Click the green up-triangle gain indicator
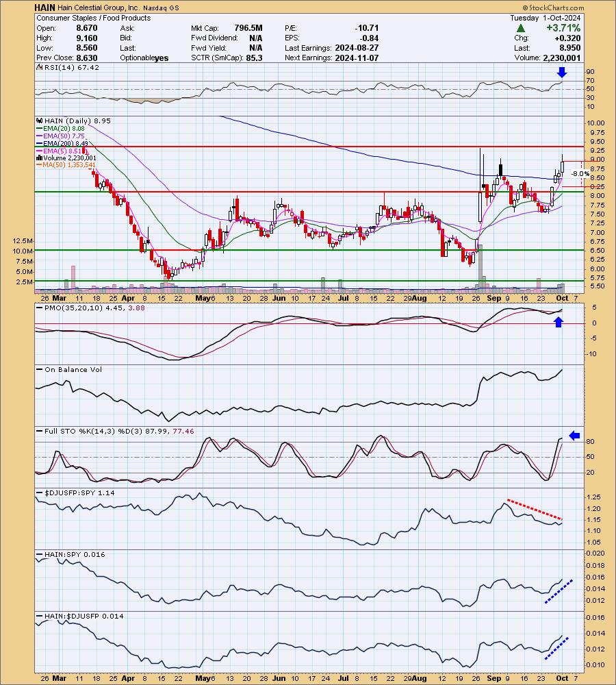Viewport: 616px width, 685px height. (x=520, y=28)
